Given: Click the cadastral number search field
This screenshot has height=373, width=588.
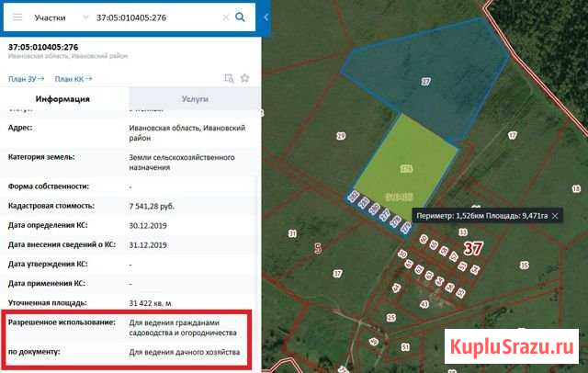Looking at the screenshot, I should coord(155,17).
